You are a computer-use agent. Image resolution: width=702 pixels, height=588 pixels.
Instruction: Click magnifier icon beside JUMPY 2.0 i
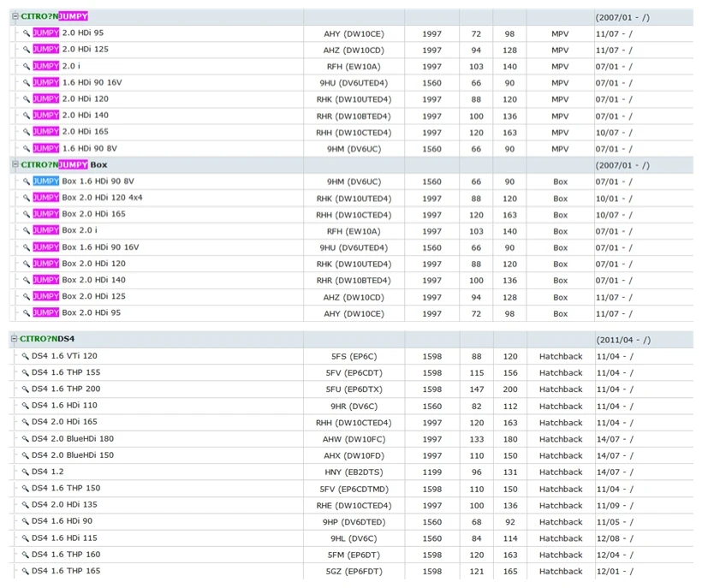[x=27, y=66]
